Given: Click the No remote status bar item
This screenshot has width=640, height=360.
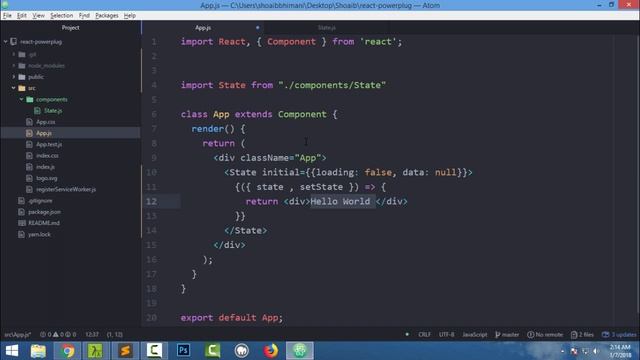Looking at the screenshot, I should [x=545, y=335].
